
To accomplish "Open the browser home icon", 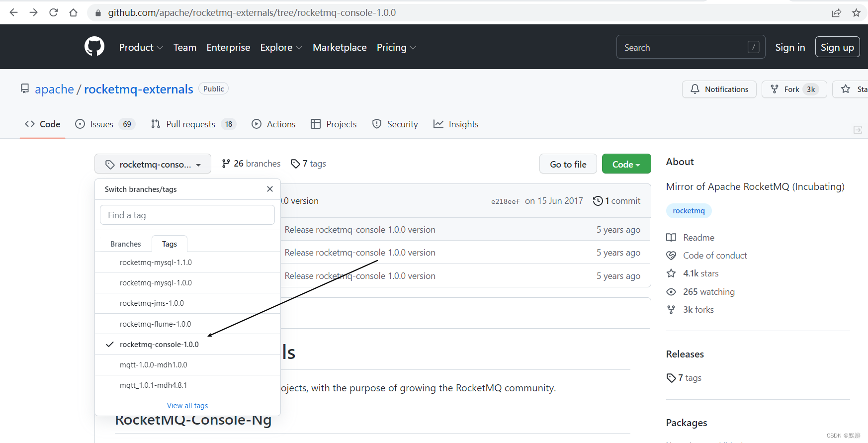I will (73, 12).
